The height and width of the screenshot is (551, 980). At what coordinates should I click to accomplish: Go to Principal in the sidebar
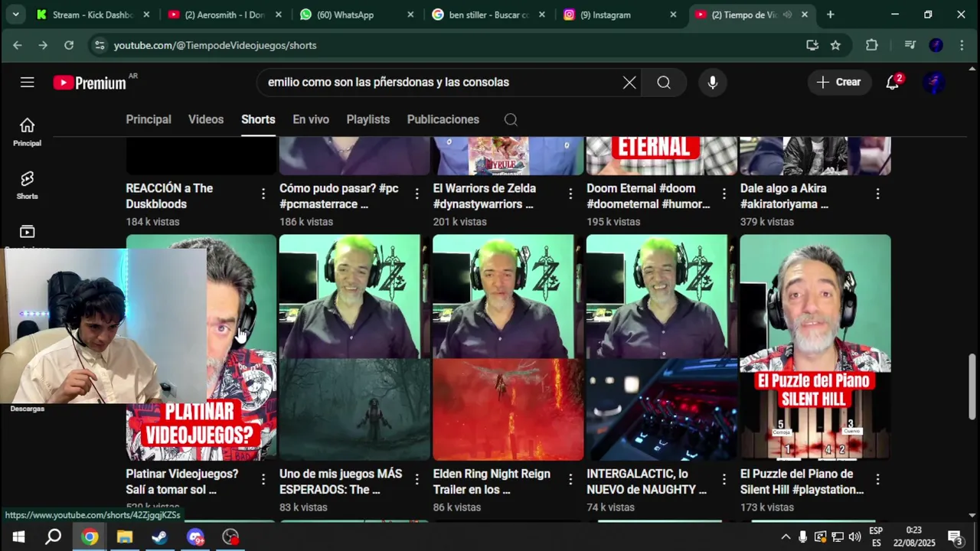click(27, 132)
